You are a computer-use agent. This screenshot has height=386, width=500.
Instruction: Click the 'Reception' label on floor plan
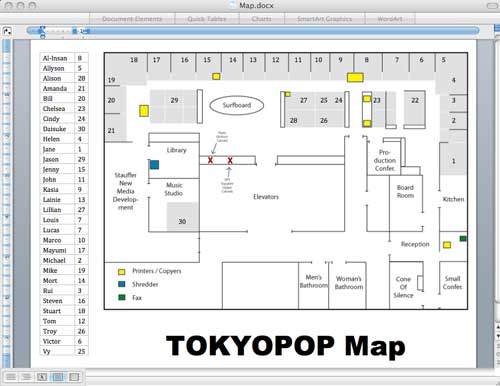click(x=415, y=244)
